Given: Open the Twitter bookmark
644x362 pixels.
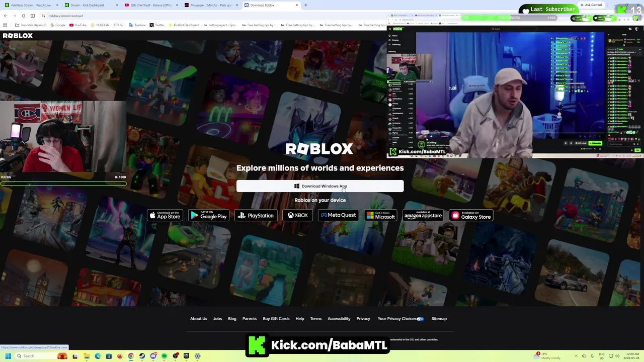Looking at the screenshot, I should 157,25.
